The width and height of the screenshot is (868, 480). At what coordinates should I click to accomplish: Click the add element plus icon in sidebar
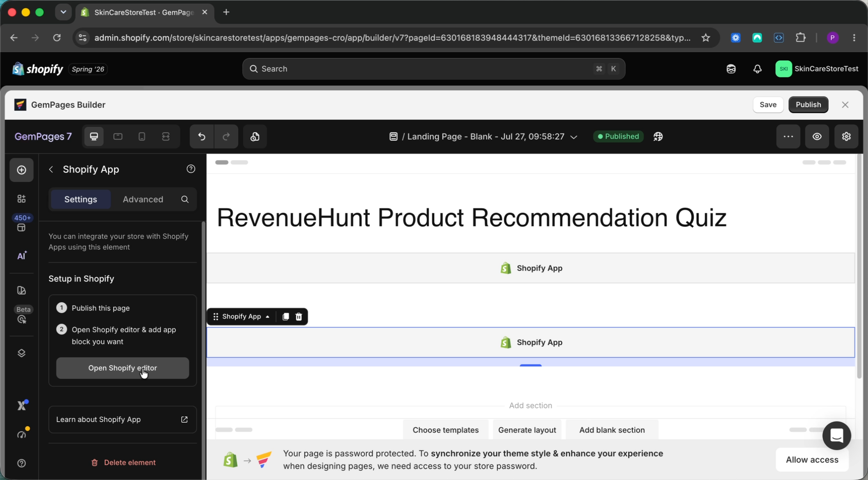tap(21, 170)
